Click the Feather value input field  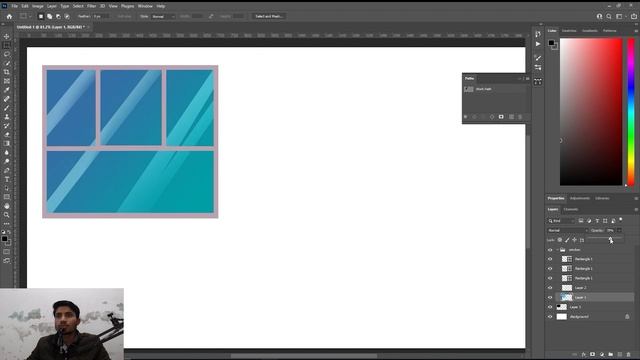101,16
